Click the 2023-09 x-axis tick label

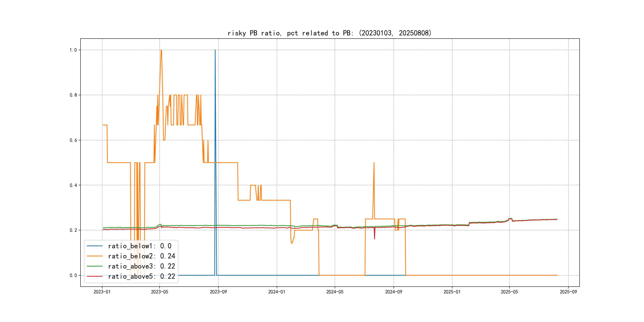point(218,292)
